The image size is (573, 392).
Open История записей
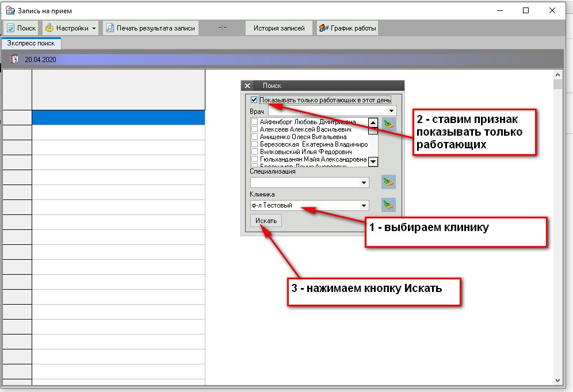(x=279, y=28)
